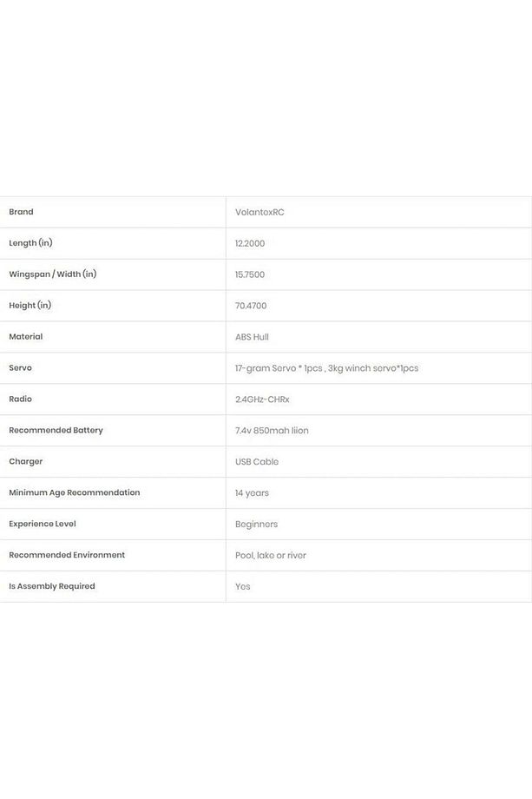Select the 12.2000 length value
The width and height of the screenshot is (532, 799).
250,243
